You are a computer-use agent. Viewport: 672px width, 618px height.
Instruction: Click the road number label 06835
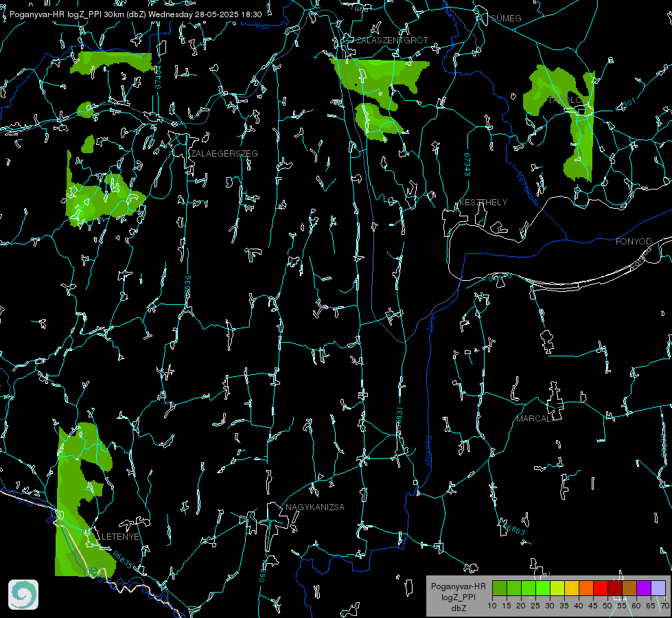tap(123, 560)
